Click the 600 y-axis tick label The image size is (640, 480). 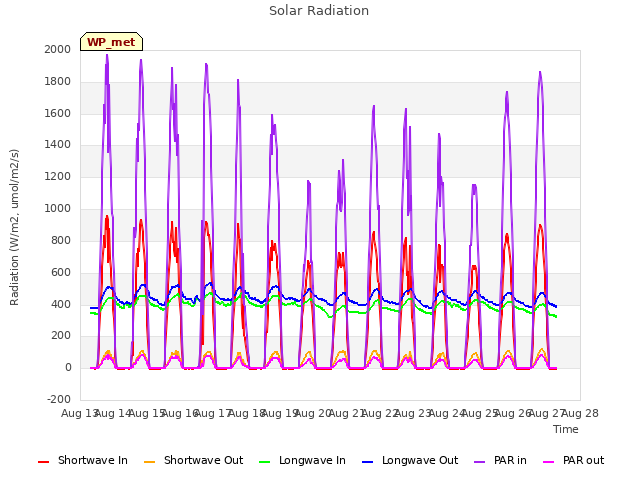61,272
